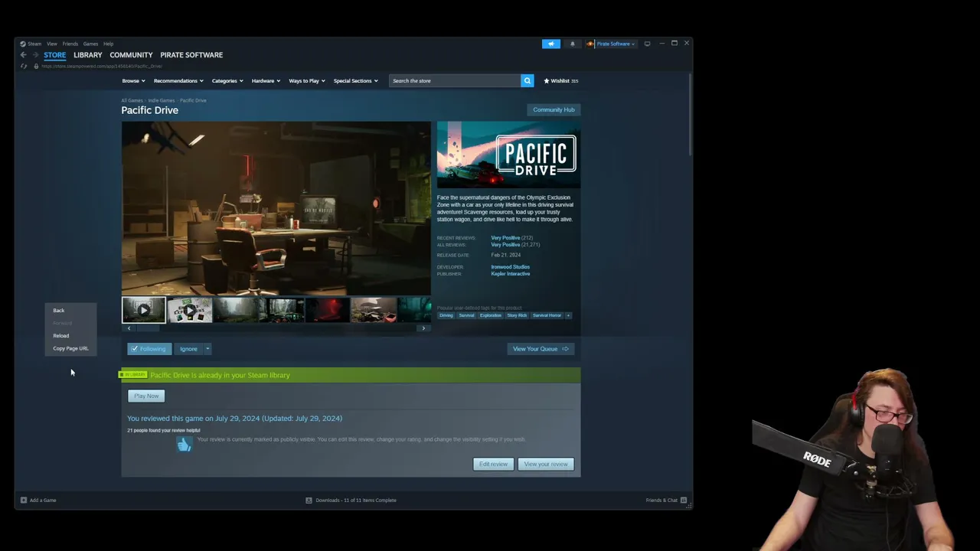This screenshot has height=551, width=980.
Task: Click the blue thumbs-up review icon
Action: coord(184,445)
